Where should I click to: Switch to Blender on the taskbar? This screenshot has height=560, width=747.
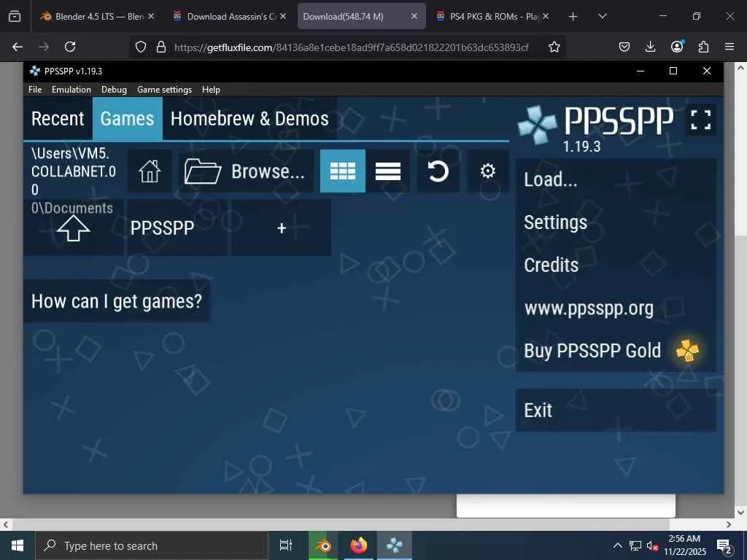coord(323,545)
